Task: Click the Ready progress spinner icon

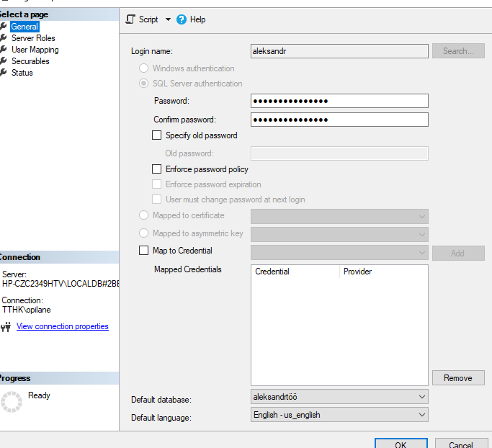Action: pyautogui.click(x=12, y=402)
